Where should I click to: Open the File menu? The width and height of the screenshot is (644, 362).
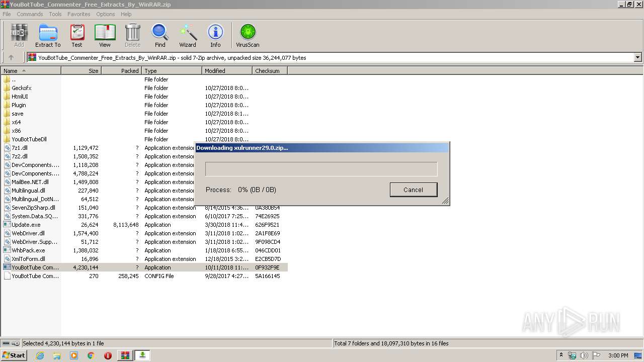[x=7, y=14]
